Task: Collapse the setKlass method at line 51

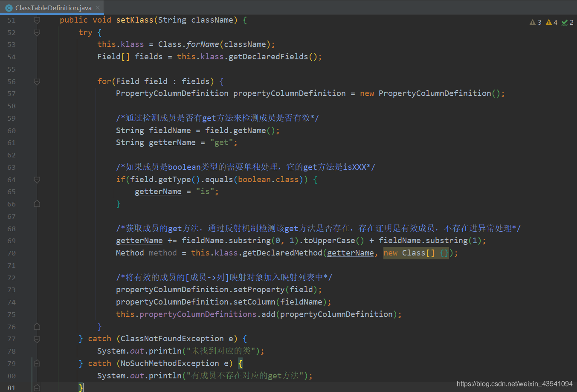Action: tap(37, 20)
